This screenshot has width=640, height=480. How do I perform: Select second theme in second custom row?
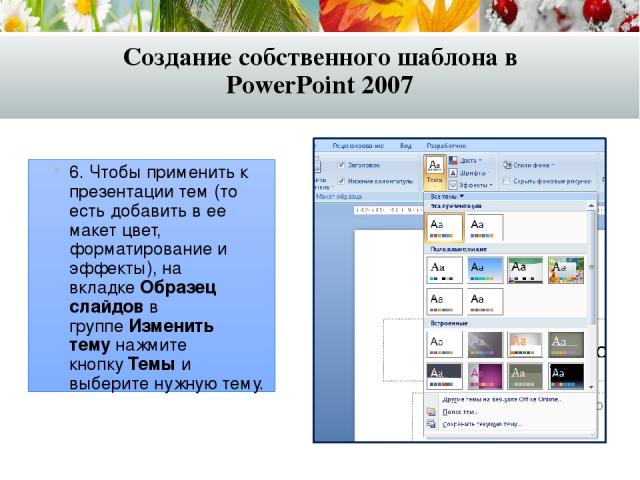click(484, 301)
